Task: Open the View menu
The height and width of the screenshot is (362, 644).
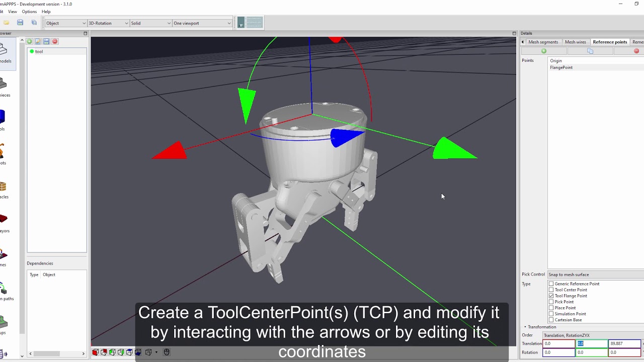Action: point(13,12)
